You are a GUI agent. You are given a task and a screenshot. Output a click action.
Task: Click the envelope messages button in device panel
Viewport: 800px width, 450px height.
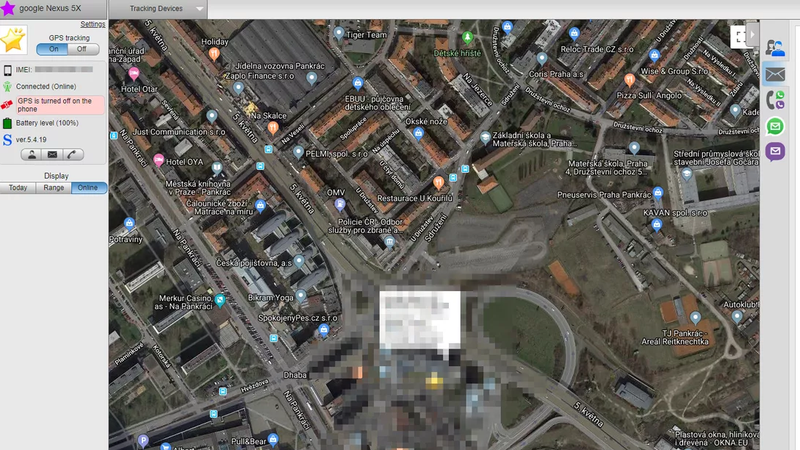[52, 155]
